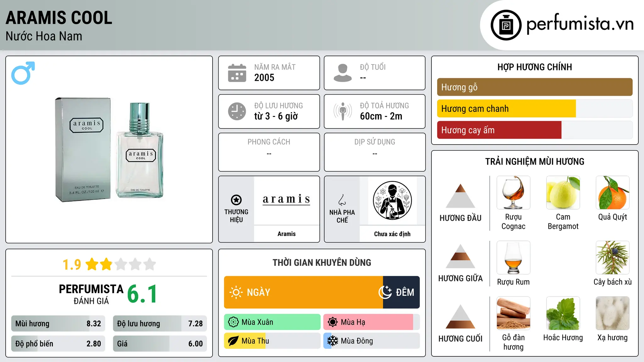Click the Mùa Hạ season bar
The width and height of the screenshot is (644, 362).
click(371, 322)
